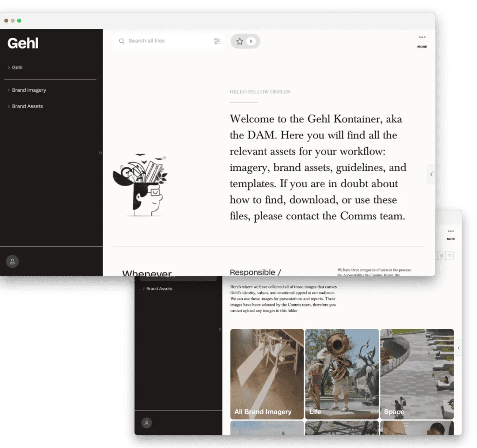This screenshot has height=448, width=477.
Task: Open user profile icon in front sidebar
Action: pos(13,261)
